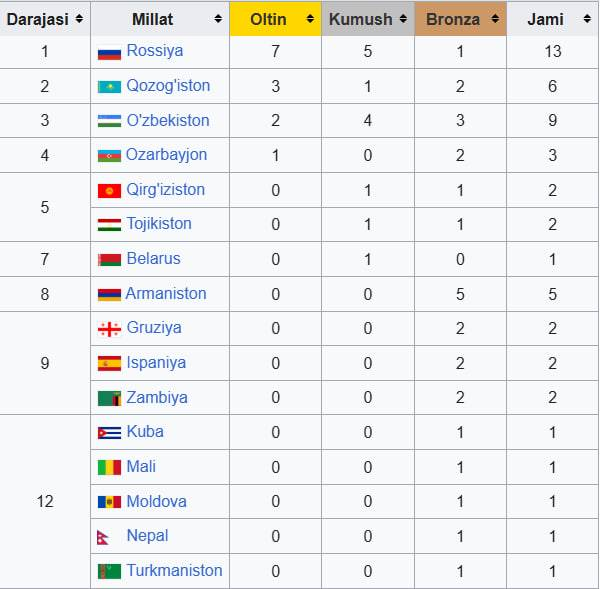Click the Kyrgyzstan flag icon
This screenshot has width=600, height=589.
pyautogui.click(x=109, y=190)
